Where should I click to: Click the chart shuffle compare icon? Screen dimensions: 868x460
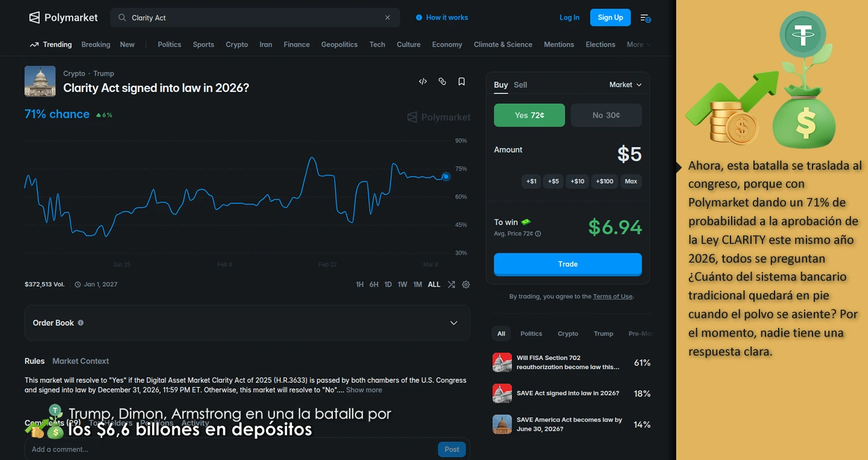click(451, 284)
